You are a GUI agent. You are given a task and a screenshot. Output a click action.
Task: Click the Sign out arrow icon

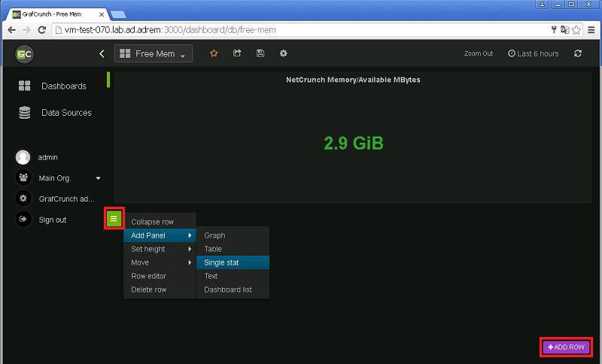tap(23, 219)
